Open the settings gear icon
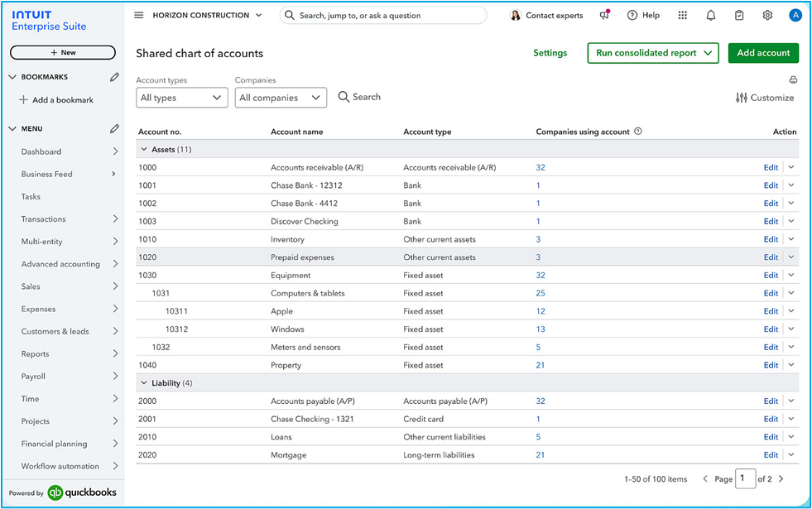Image resolution: width=812 pixels, height=509 pixels. pyautogui.click(x=767, y=16)
